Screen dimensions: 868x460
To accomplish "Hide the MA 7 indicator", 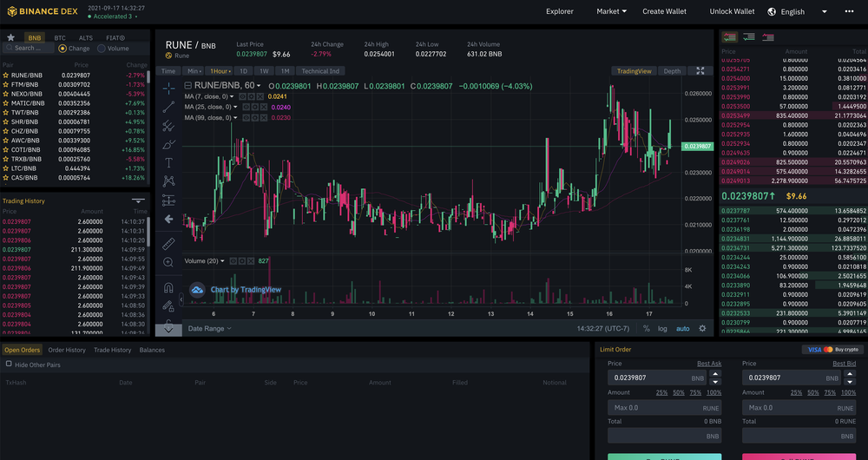I will click(x=244, y=96).
